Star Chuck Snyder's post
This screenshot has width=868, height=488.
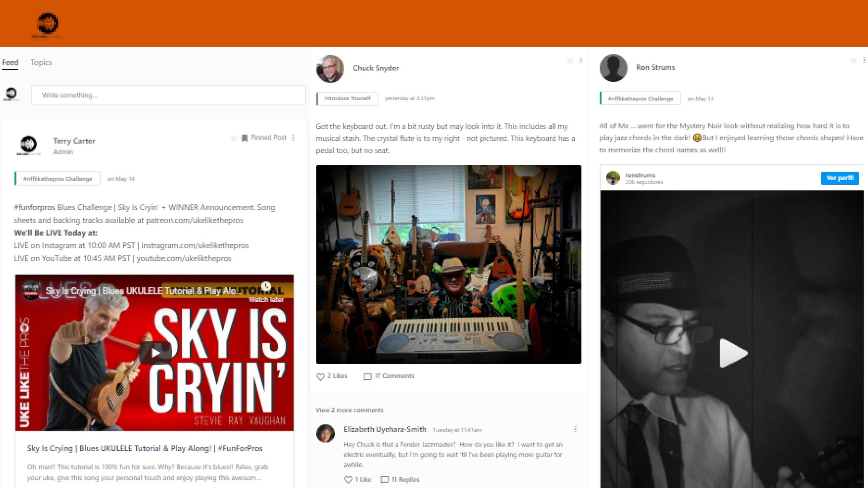(570, 61)
